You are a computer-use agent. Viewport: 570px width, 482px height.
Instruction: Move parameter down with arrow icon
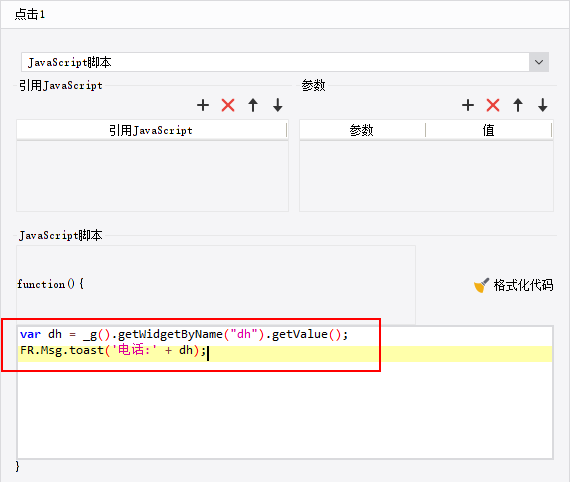coord(543,105)
